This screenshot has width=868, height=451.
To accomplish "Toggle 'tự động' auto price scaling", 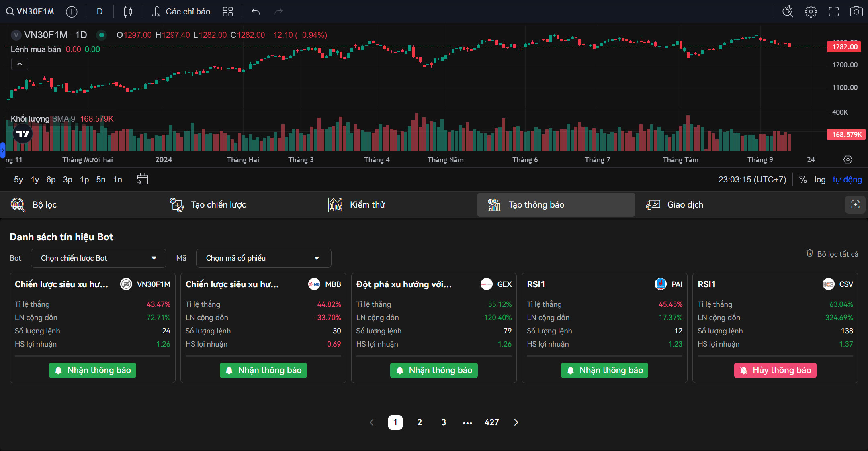I will 848,180.
